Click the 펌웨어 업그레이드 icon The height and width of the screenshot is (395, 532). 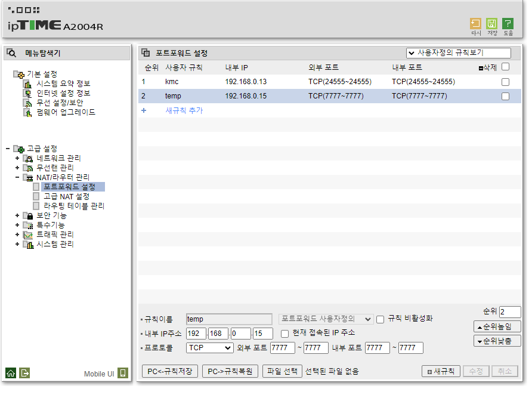tap(27, 112)
